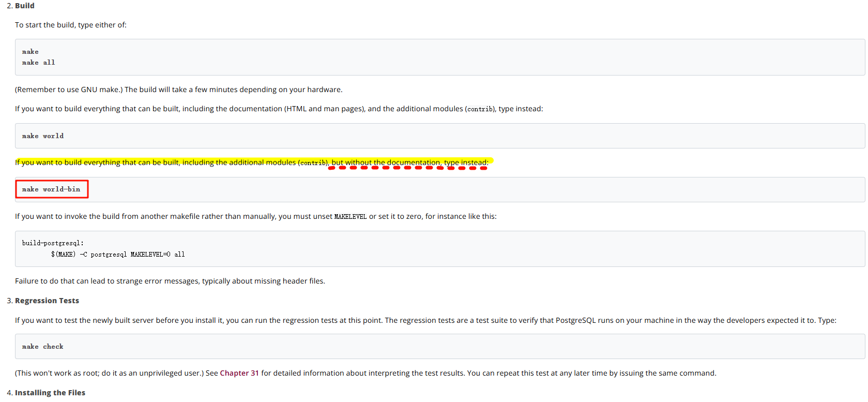Click the 'Failure to do that' warning sentence
Screen dimensions: 868x402
click(170, 281)
